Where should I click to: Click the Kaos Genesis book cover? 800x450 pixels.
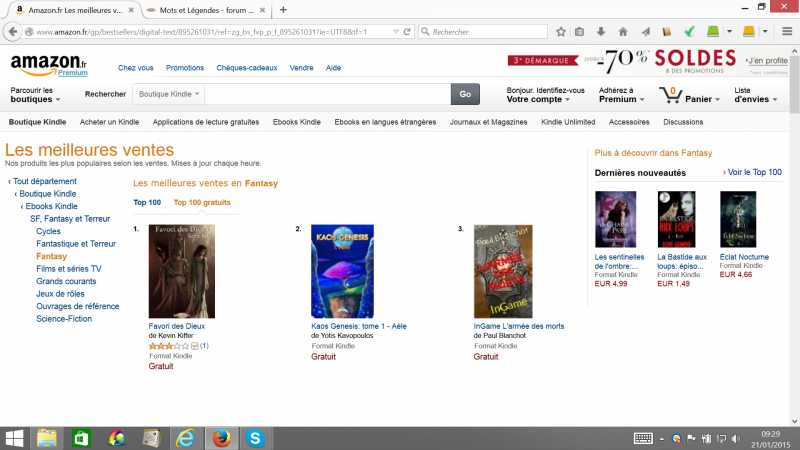pyautogui.click(x=342, y=271)
